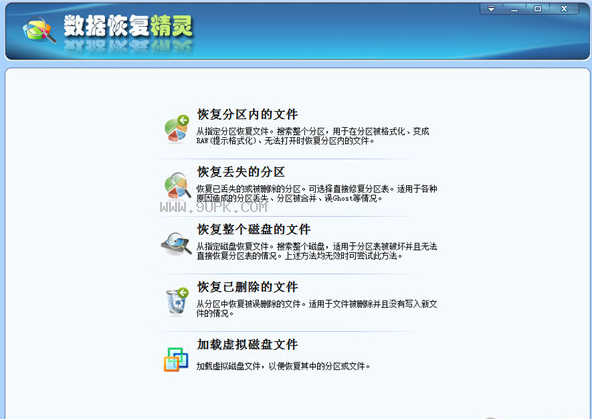
Task: Select 恢复已删除的文件 heading
Action: pos(248,287)
